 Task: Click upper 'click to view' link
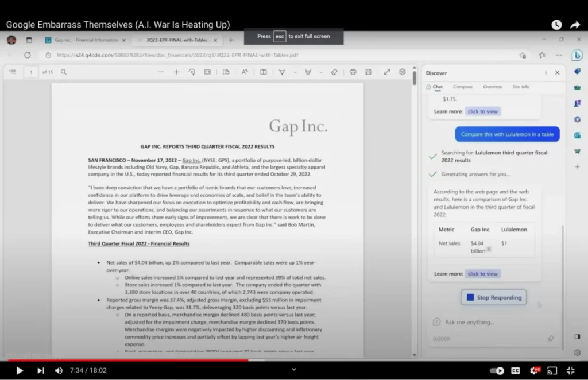(x=482, y=111)
